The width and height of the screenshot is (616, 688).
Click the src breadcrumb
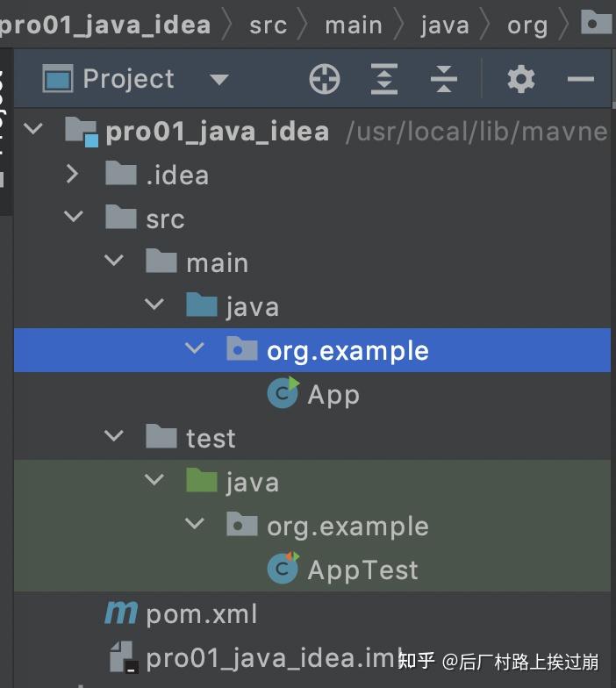(268, 25)
